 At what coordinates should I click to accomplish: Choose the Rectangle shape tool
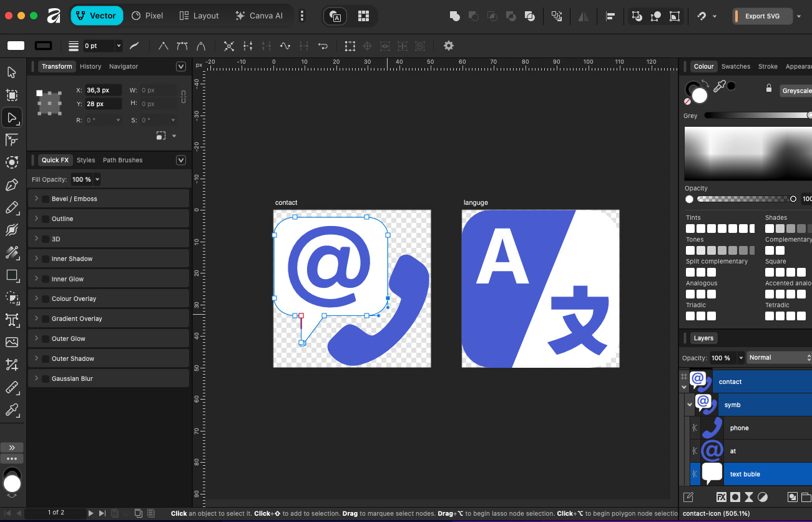tap(11, 275)
